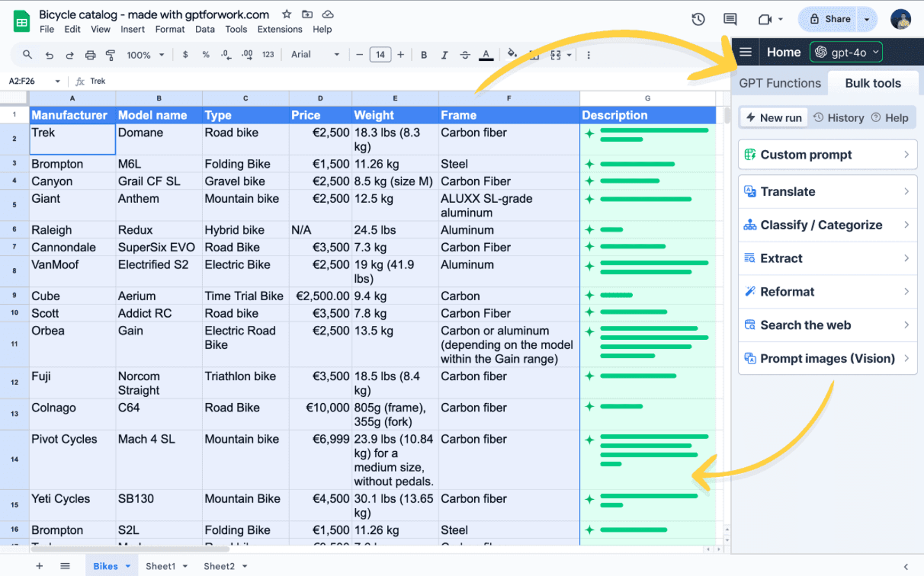
Task: Apply strikethrough to selected text
Action: [x=465, y=54]
